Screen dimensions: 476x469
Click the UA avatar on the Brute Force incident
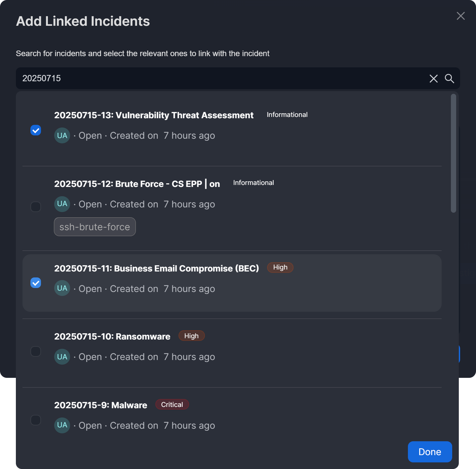(x=62, y=204)
